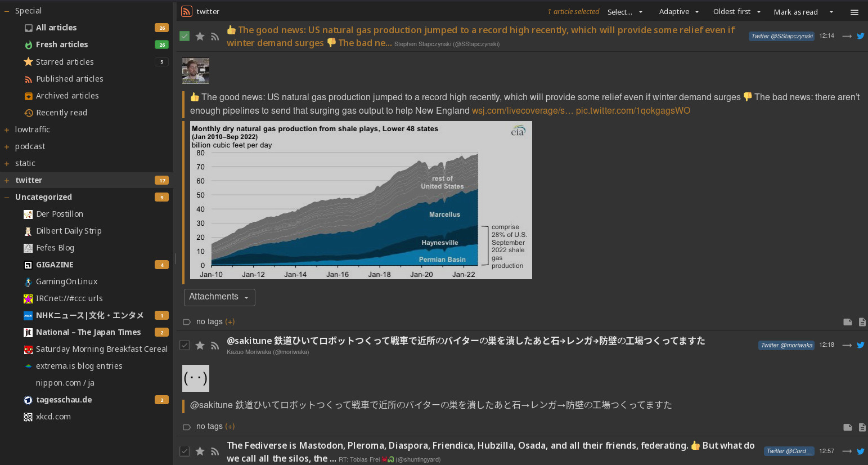The width and height of the screenshot is (868, 465).
Task: Add tag with (+) on natural gas article
Action: point(230,322)
